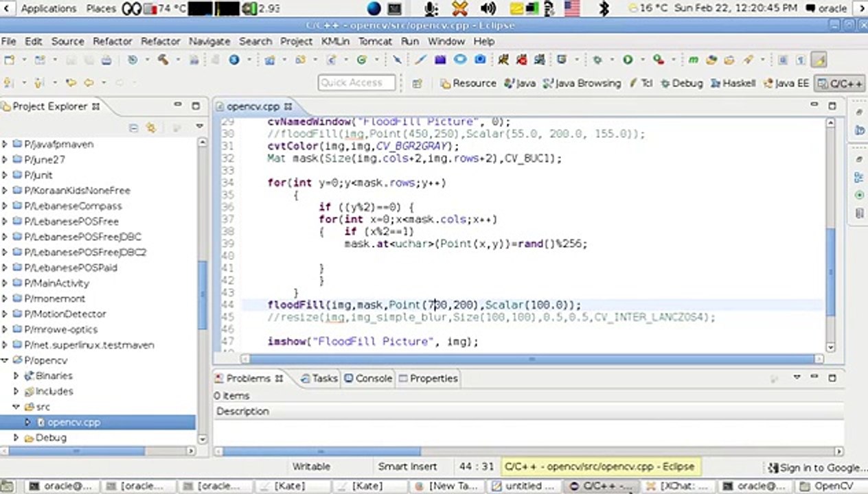Image resolution: width=868 pixels, height=494 pixels.
Task: Switch to the Tasks tab
Action: (x=319, y=378)
